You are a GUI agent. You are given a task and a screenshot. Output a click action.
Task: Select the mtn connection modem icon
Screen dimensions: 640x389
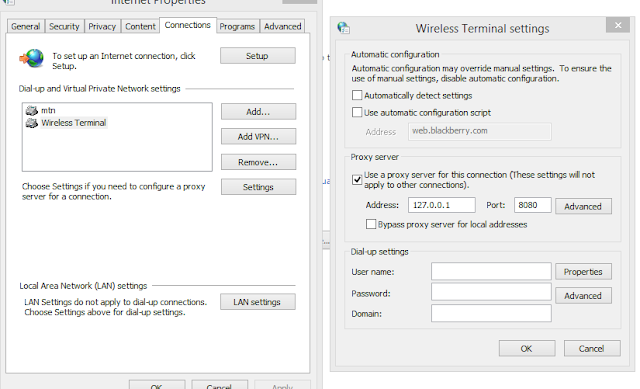point(31,110)
